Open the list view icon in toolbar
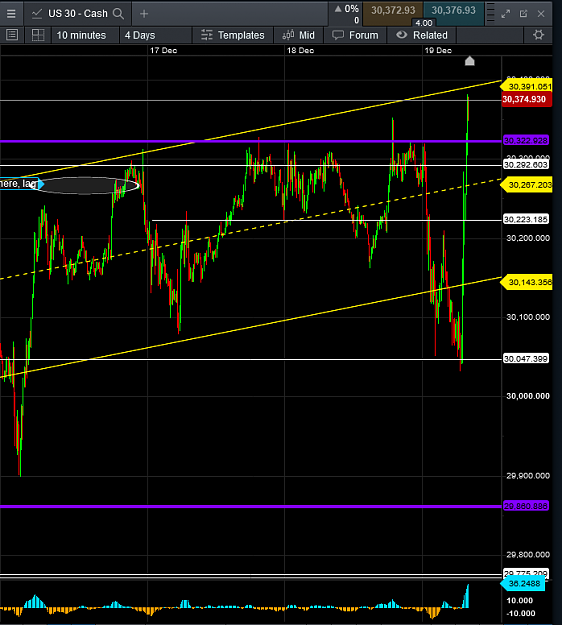This screenshot has height=625, width=562. pos(12,35)
